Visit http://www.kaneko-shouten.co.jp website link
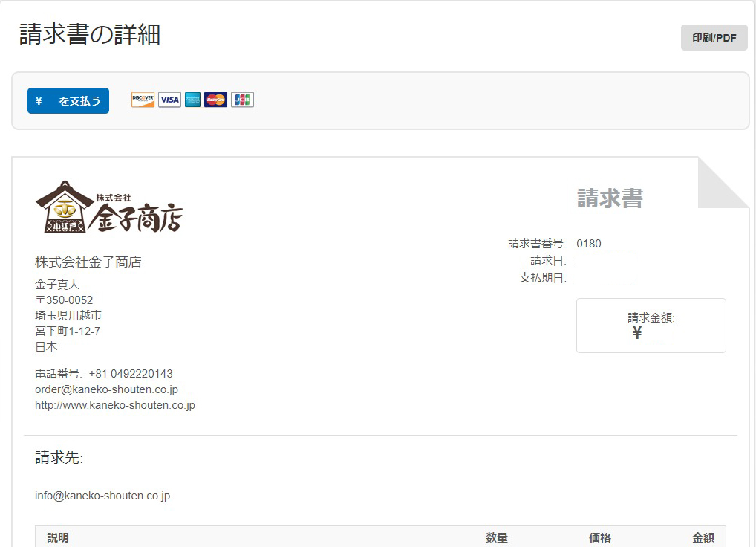The image size is (756, 547). (114, 405)
